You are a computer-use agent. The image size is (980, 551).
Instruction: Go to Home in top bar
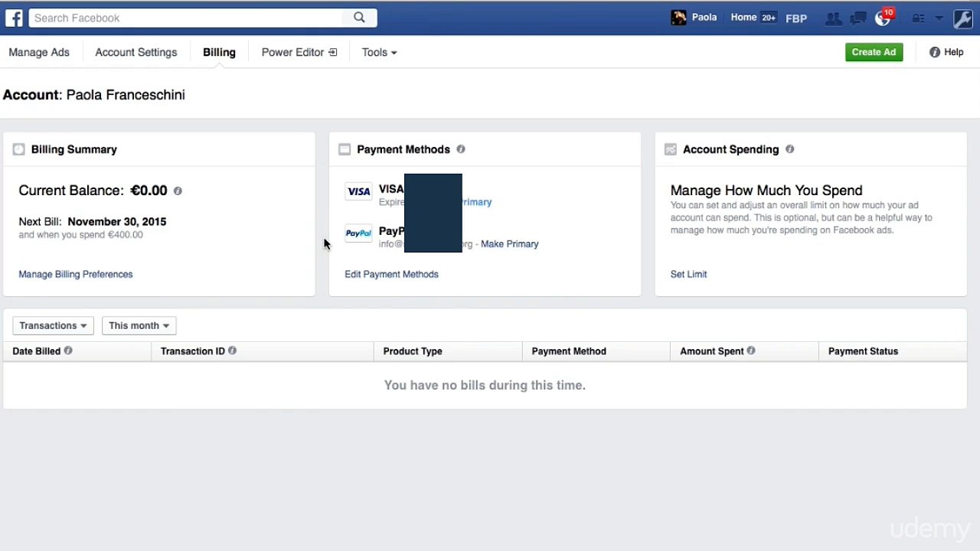(743, 17)
